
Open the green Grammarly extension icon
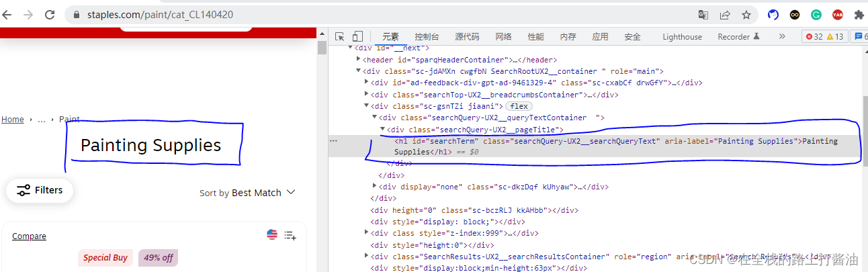tap(816, 15)
